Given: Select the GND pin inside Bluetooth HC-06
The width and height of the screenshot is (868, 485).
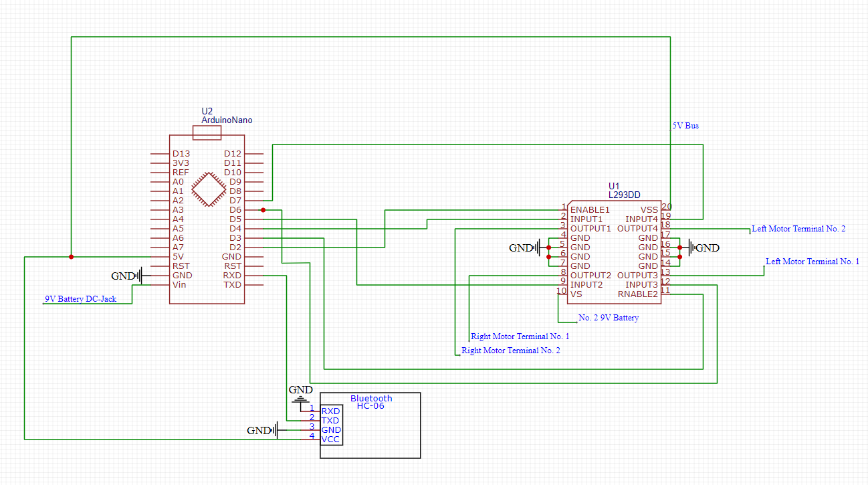Looking at the screenshot, I should pyautogui.click(x=331, y=430).
